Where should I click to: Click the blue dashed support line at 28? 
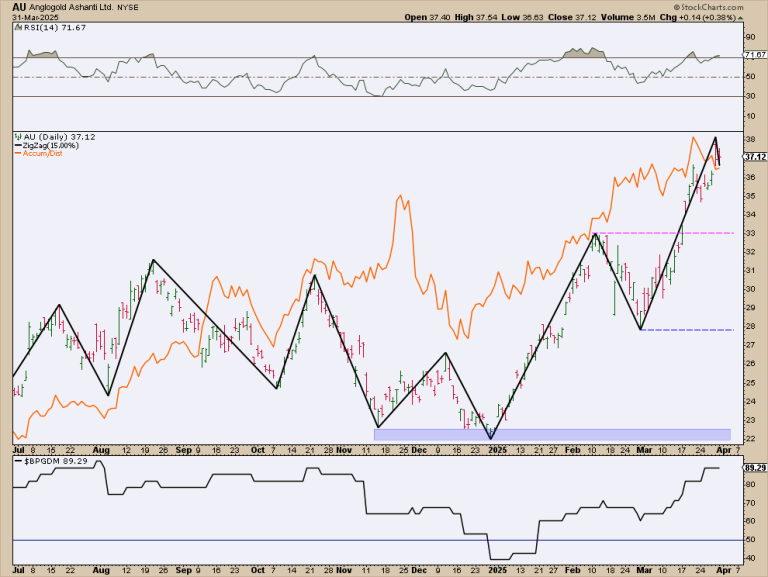687,330
